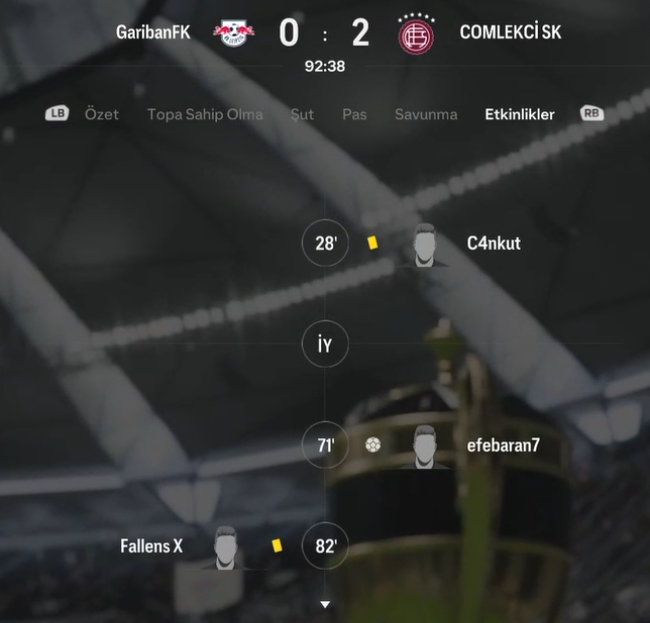
Task: Click the 28' timeline marker
Action: coord(325,243)
